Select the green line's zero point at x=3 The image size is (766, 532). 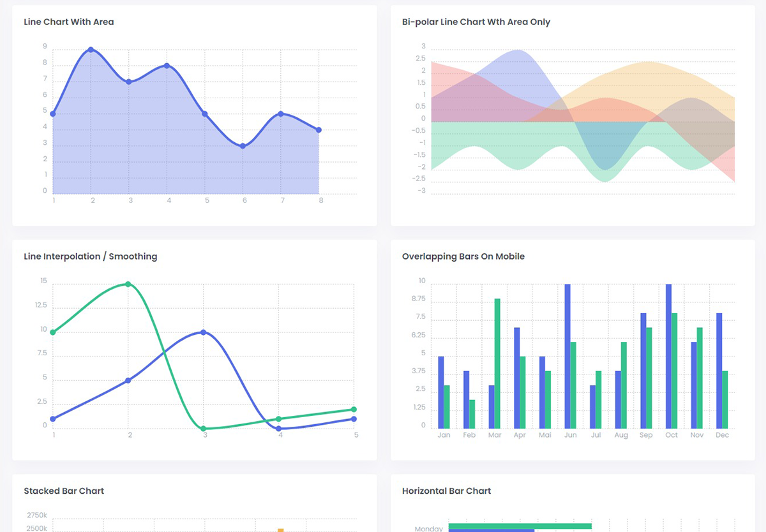click(x=204, y=429)
